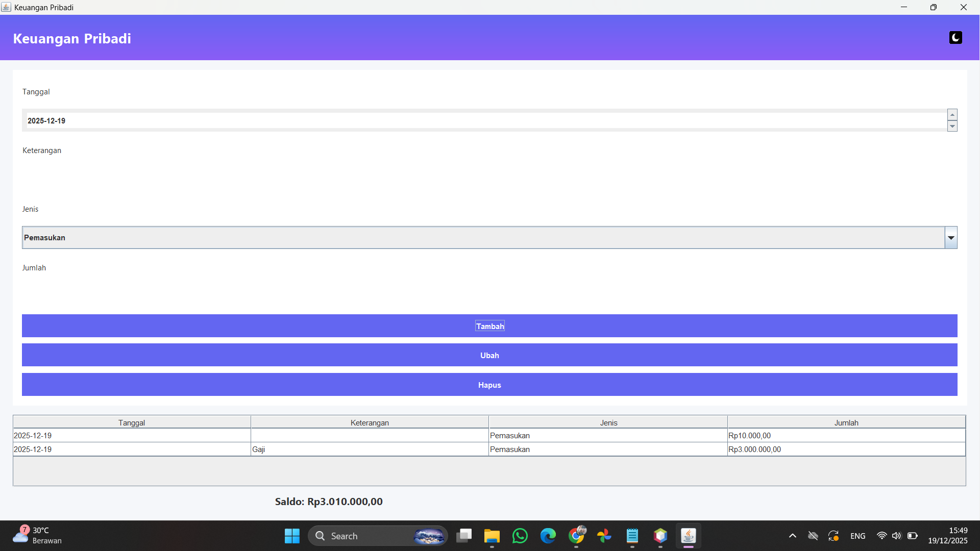This screenshot has width=980, height=551.
Task: Click the Ubah button
Action: tap(489, 355)
